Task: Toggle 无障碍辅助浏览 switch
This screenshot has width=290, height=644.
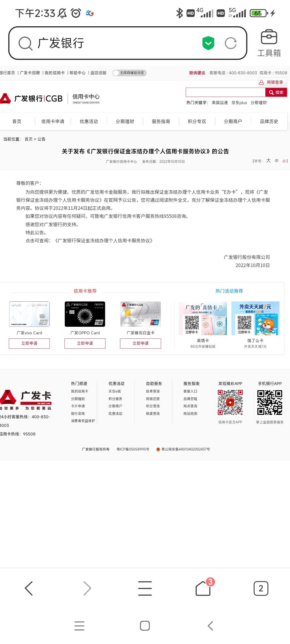Action: tap(129, 73)
